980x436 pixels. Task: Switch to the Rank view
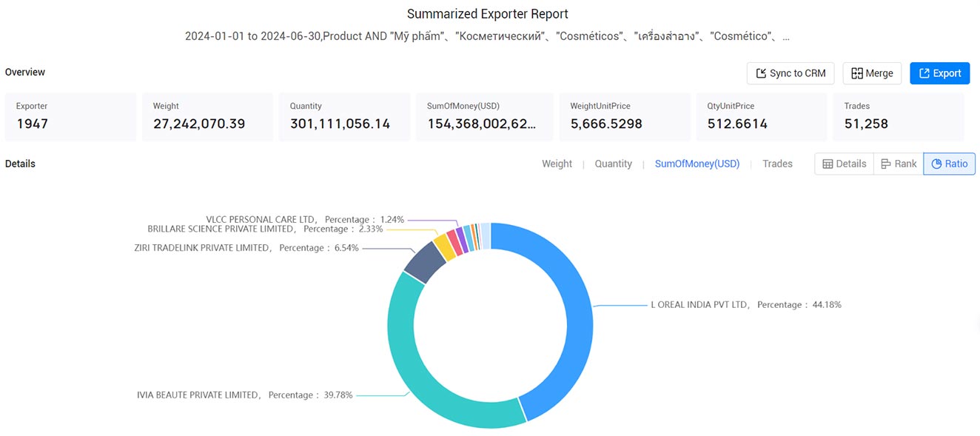[899, 164]
